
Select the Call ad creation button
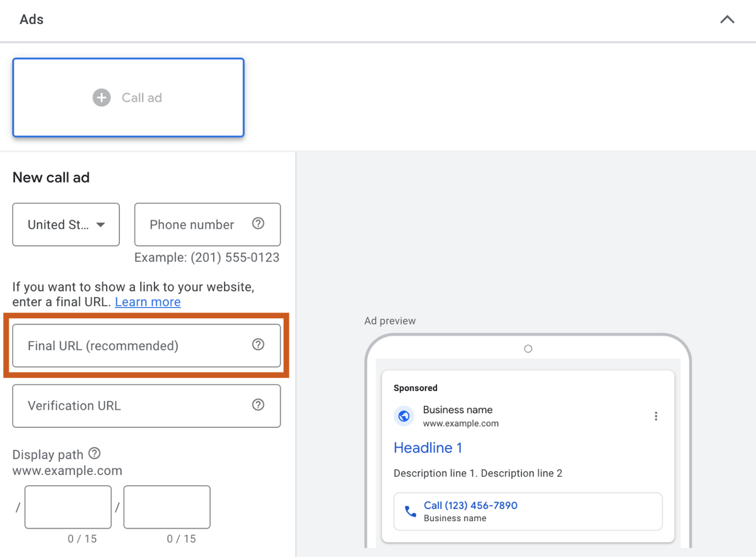[128, 97]
